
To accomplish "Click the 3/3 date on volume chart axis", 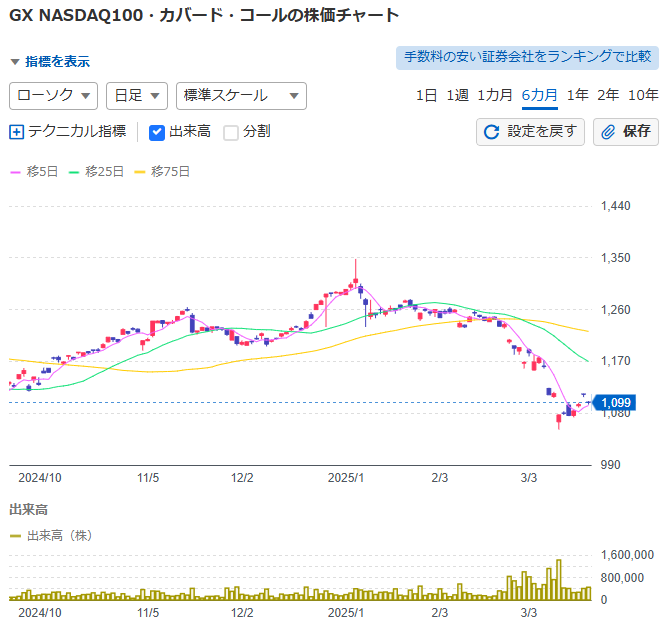I will 529,613.
